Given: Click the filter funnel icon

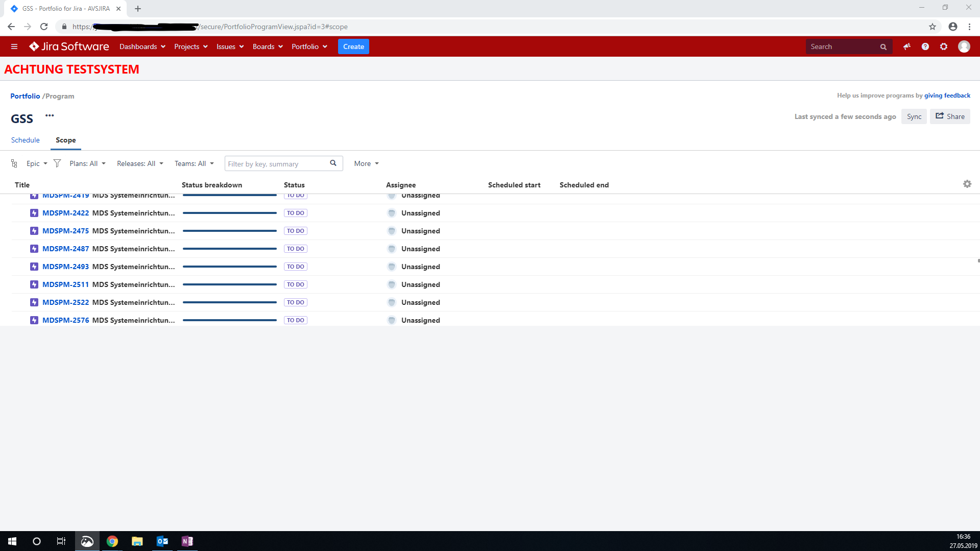Looking at the screenshot, I should pos(57,163).
